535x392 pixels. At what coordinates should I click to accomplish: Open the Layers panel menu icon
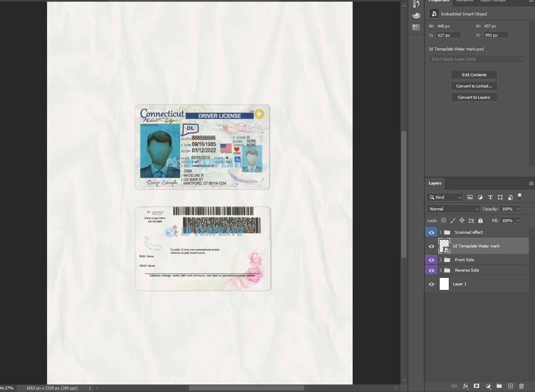pyautogui.click(x=531, y=183)
